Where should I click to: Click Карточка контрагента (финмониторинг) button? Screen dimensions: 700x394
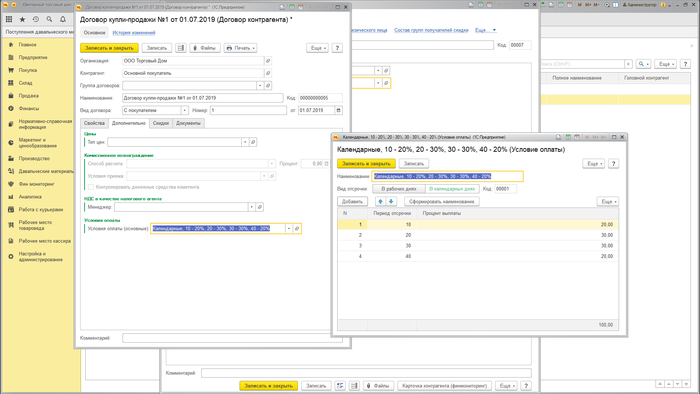point(445,386)
